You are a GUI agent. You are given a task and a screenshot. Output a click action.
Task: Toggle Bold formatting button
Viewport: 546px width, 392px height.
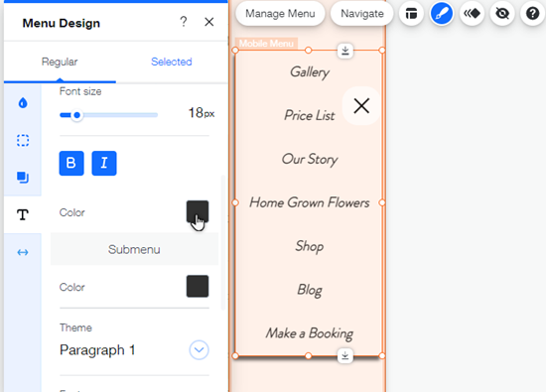pyautogui.click(x=71, y=163)
